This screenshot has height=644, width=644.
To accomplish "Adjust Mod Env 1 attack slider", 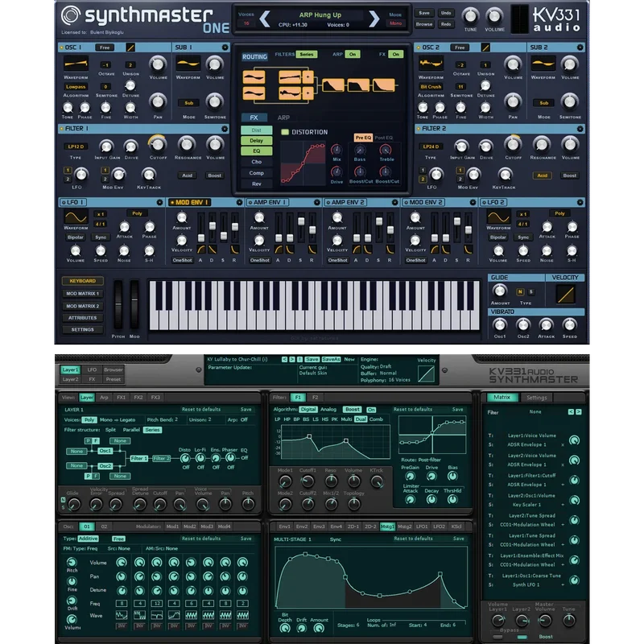I will [201, 229].
